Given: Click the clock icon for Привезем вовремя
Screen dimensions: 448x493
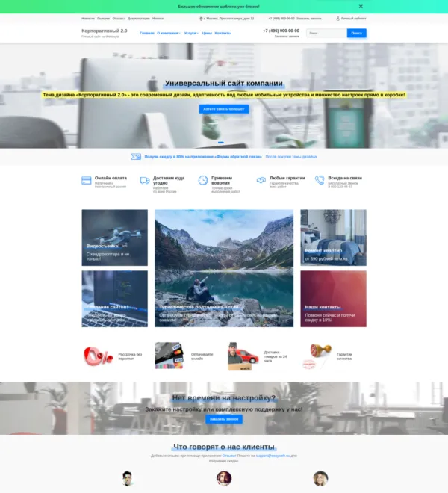Looking at the screenshot, I should point(203,180).
